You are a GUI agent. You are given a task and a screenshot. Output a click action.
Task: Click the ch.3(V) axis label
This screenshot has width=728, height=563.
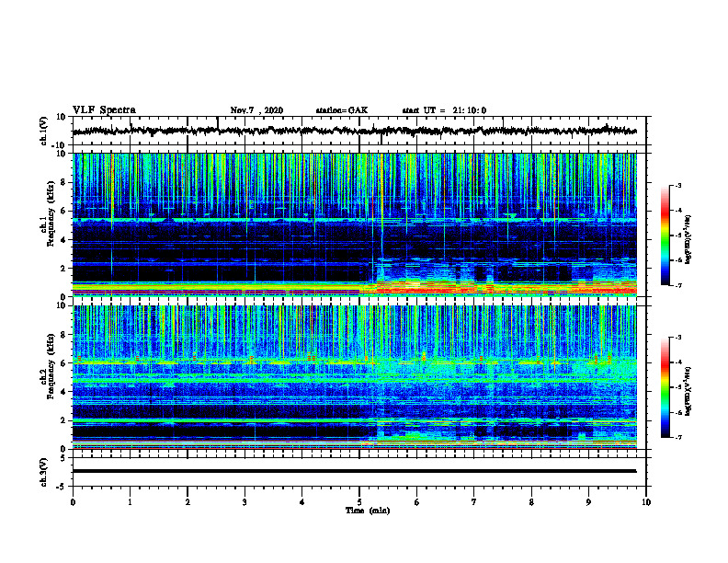[x=44, y=472]
